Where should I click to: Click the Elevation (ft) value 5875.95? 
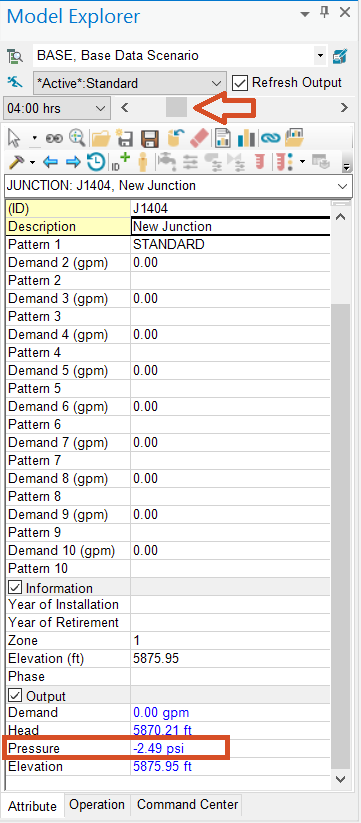click(x=231, y=658)
